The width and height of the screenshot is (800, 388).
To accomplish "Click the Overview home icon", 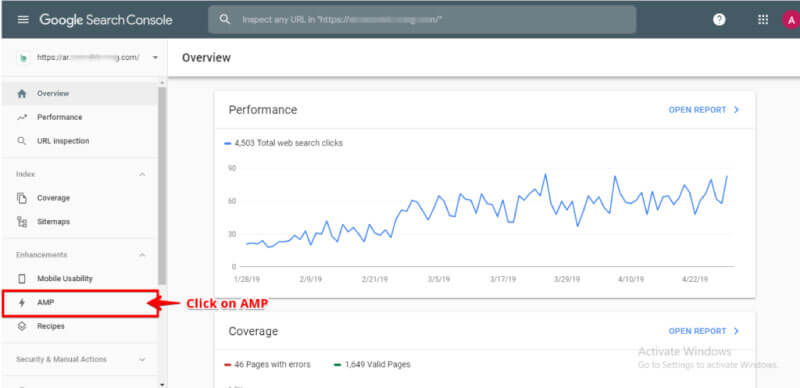I will click(x=21, y=94).
